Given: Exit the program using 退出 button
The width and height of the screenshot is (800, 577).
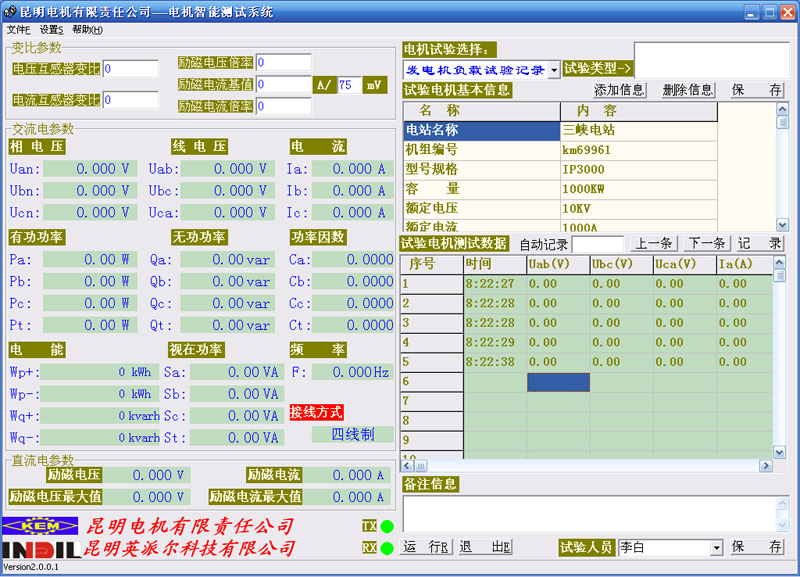Looking at the screenshot, I should point(485,547).
